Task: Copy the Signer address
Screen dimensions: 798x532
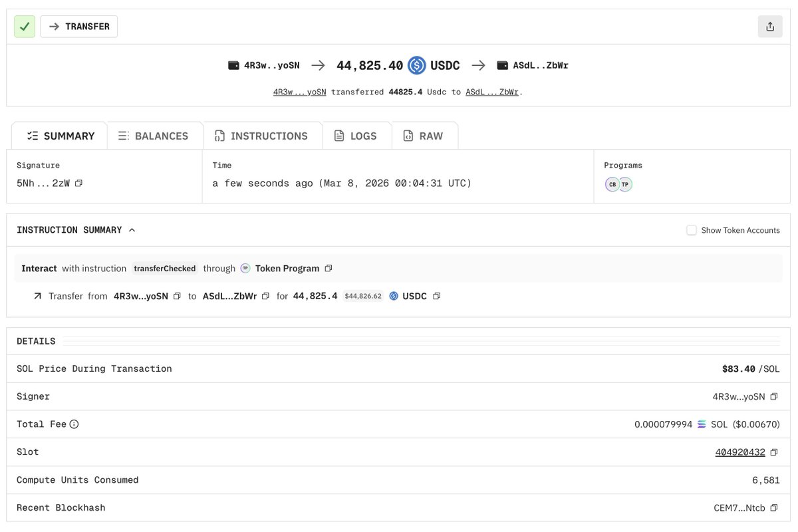Action: 773,396
